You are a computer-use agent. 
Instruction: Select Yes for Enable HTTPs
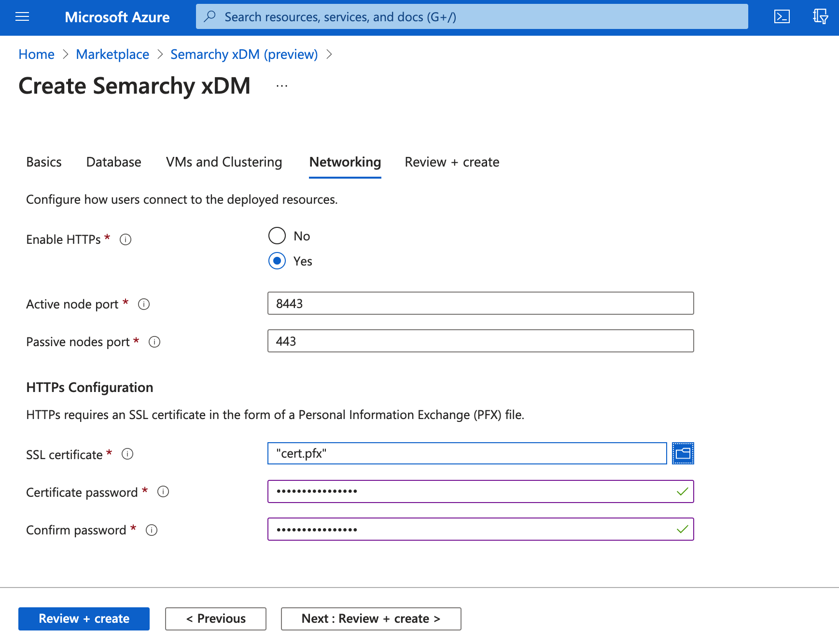click(277, 261)
